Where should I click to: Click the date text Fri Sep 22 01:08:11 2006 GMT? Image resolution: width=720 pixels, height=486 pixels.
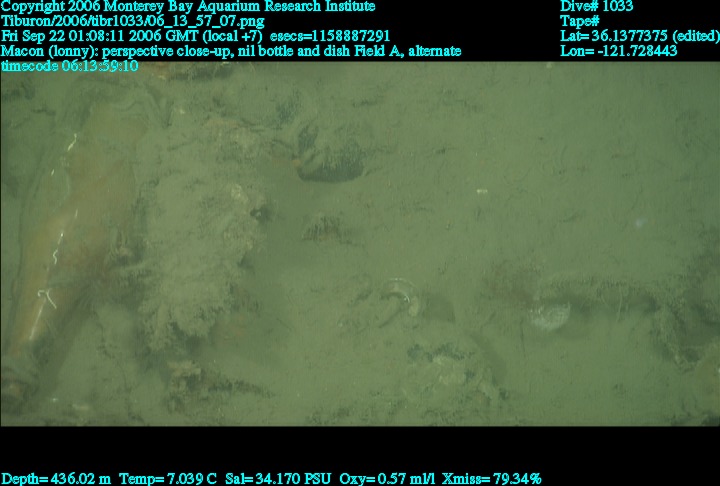[101, 36]
